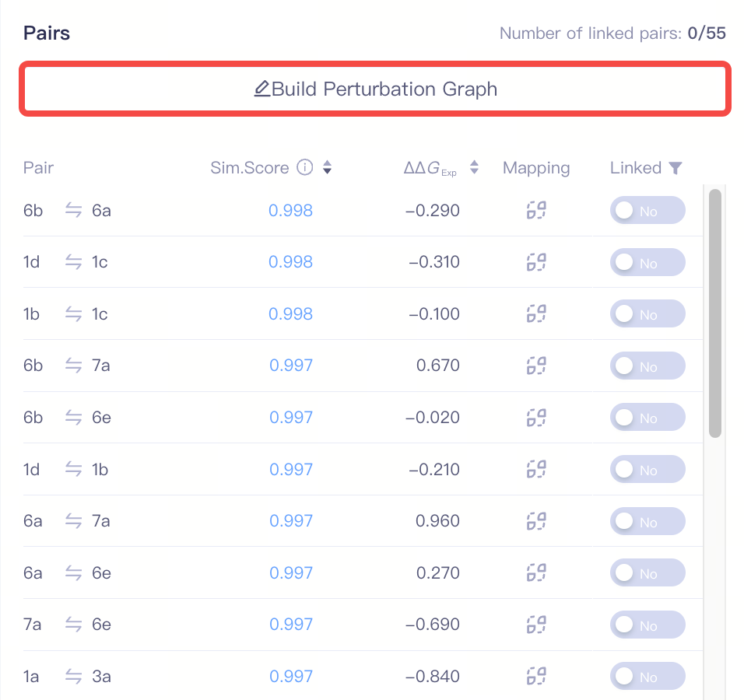Open mapping icon for pair 6b–7a
This screenshot has height=700, width=744.
[x=536, y=366]
